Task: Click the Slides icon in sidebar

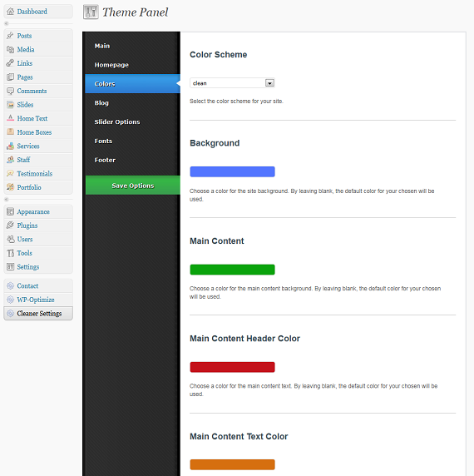Action: click(x=10, y=105)
